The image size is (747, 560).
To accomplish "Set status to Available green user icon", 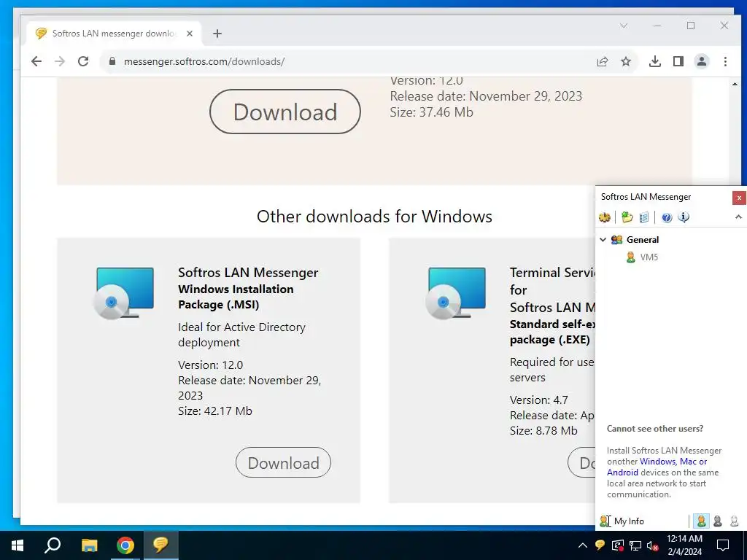I will [701, 521].
